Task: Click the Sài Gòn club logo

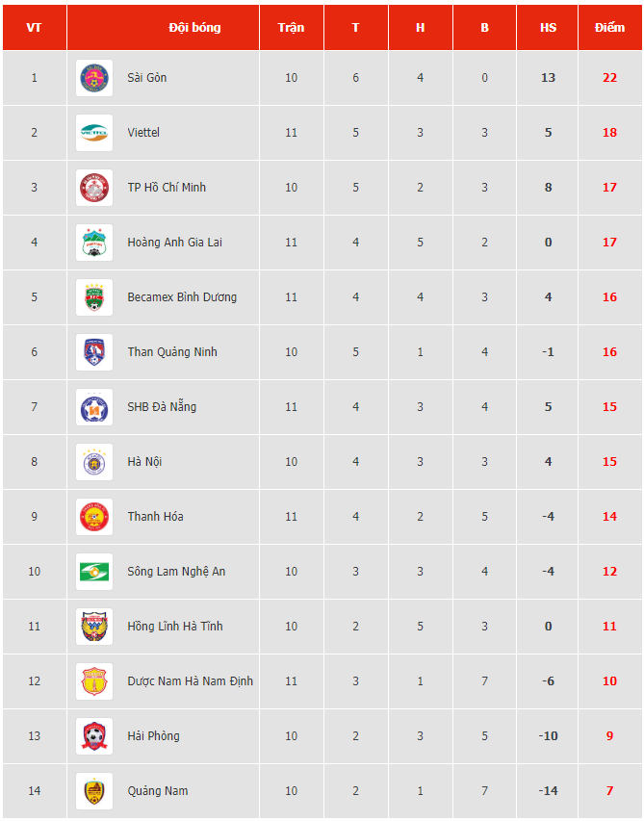Action: tap(94, 78)
